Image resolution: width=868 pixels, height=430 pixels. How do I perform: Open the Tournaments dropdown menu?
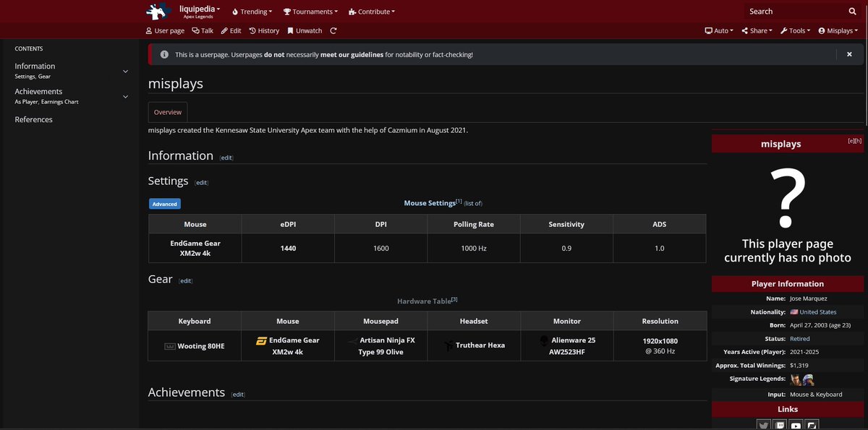[x=311, y=12]
